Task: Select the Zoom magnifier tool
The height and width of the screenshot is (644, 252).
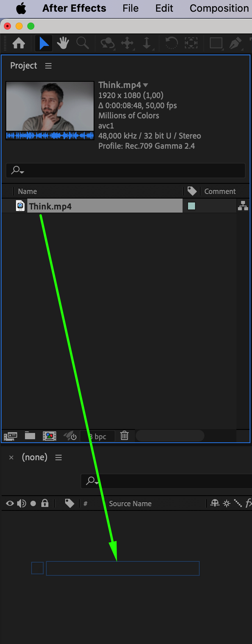Action: coord(82,43)
